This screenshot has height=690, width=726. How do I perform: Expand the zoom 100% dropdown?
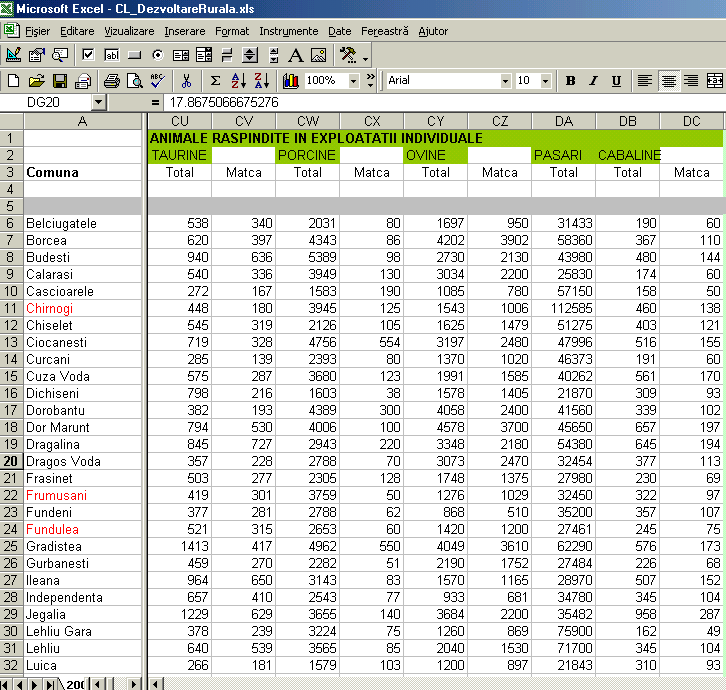353,81
